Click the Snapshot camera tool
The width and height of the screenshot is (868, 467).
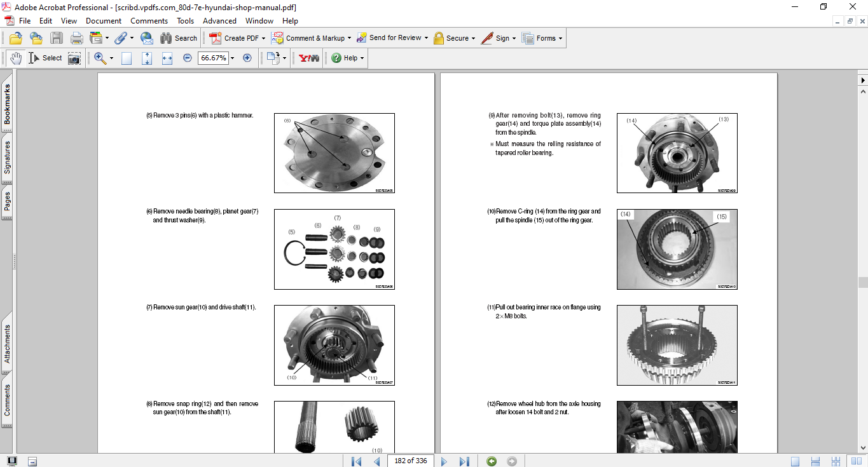click(x=74, y=58)
